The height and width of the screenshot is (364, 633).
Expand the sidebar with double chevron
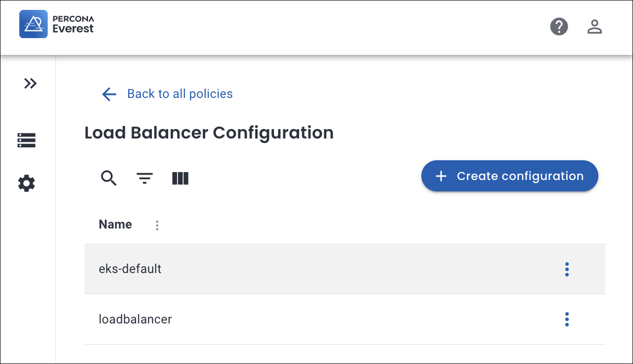[30, 84]
